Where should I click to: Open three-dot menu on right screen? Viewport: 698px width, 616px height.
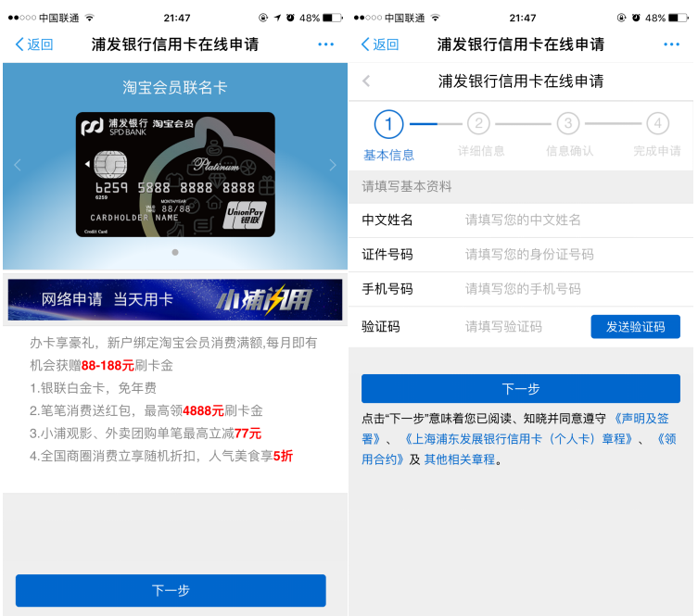pyautogui.click(x=671, y=44)
